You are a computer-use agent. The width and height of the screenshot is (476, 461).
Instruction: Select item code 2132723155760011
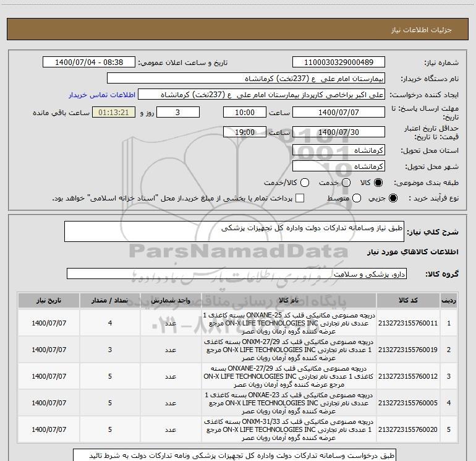click(408, 323)
